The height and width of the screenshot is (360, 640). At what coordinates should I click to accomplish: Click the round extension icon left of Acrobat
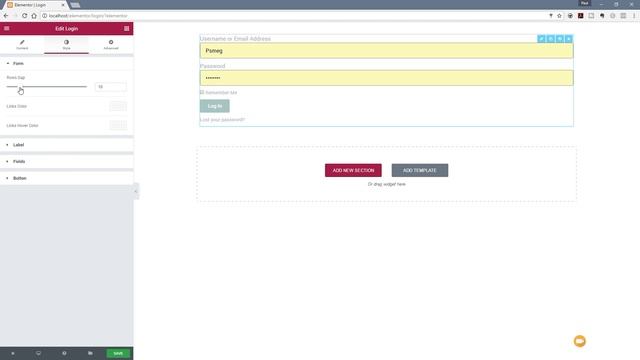(570, 16)
